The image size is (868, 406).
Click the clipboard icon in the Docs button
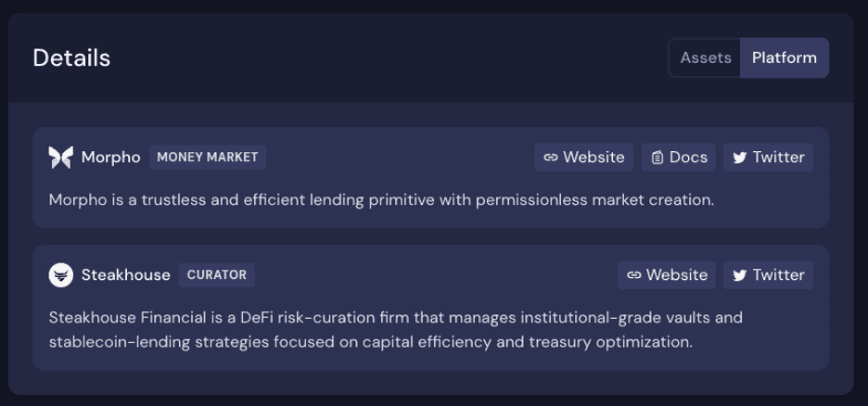(x=657, y=158)
